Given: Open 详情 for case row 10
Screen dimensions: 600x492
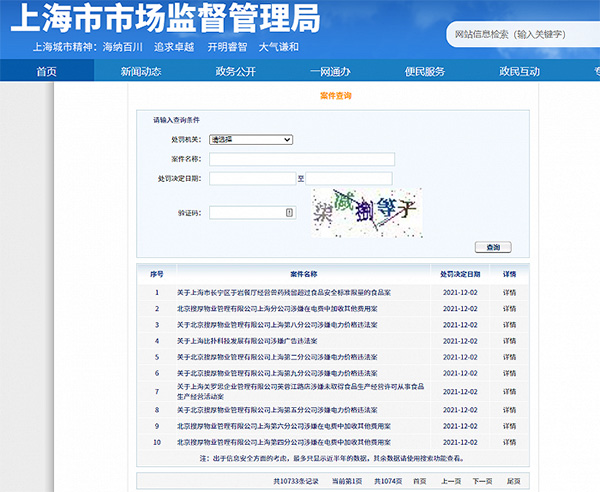Looking at the screenshot, I should click(509, 442).
